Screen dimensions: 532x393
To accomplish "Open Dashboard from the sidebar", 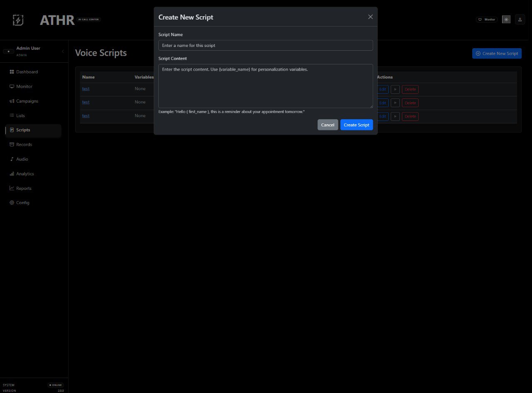I will click(x=33, y=72).
